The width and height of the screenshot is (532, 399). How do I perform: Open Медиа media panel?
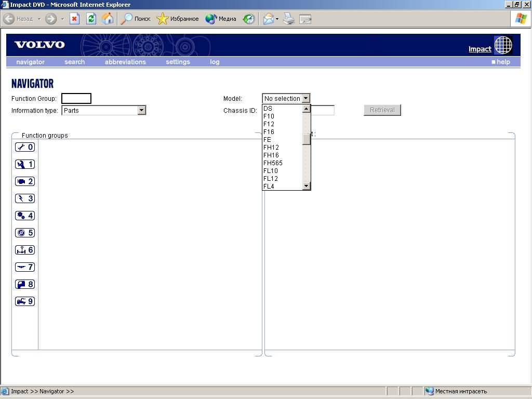click(x=220, y=19)
